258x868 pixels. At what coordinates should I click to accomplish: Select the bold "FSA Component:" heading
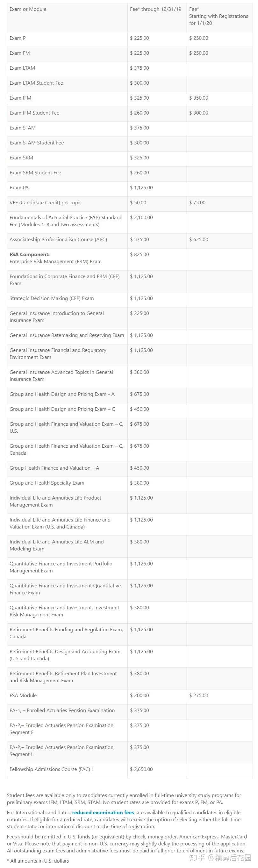[30, 255]
